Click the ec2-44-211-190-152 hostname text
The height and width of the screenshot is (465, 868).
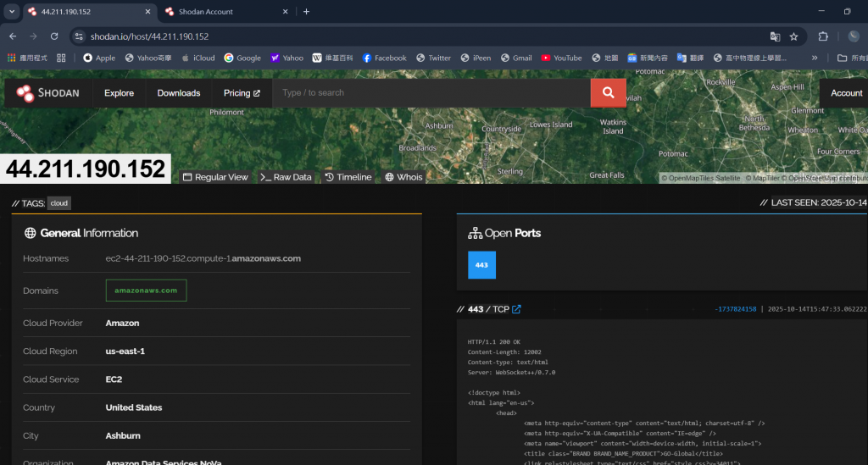tap(203, 258)
